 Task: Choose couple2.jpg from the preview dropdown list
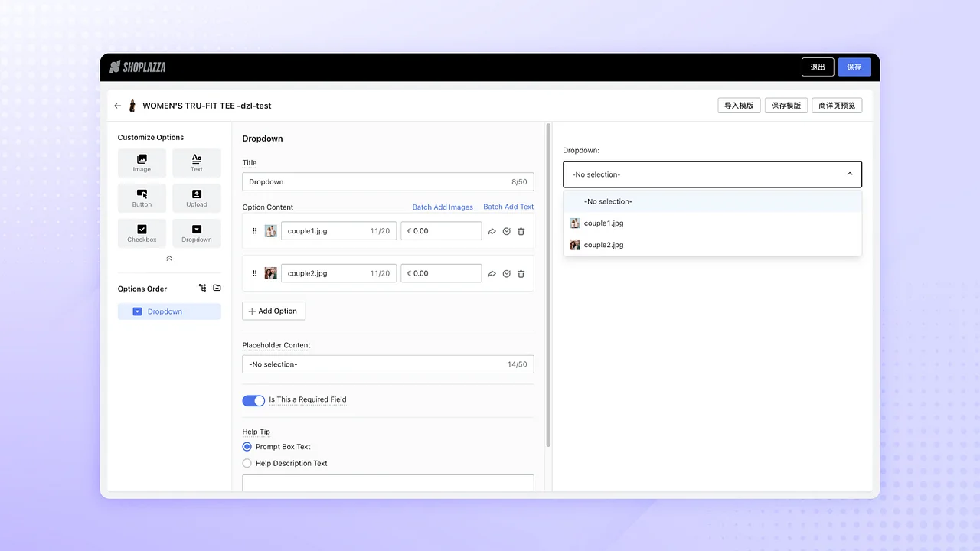click(x=604, y=244)
